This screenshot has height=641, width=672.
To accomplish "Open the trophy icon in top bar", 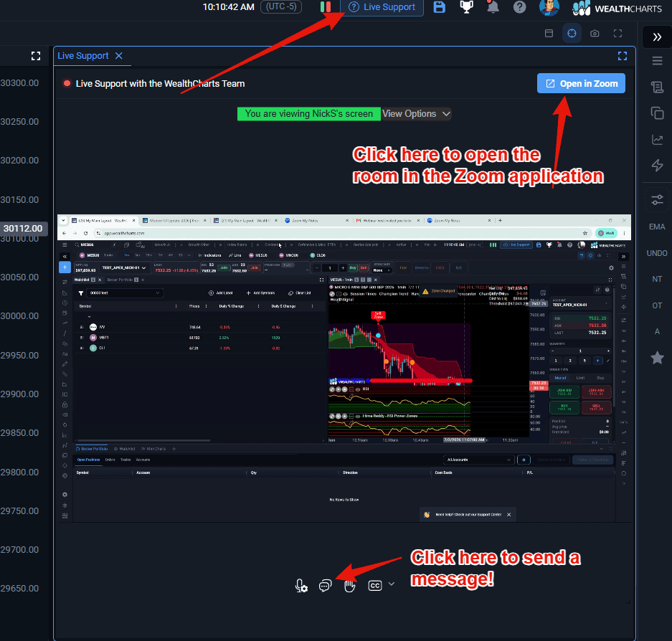I will (x=466, y=7).
